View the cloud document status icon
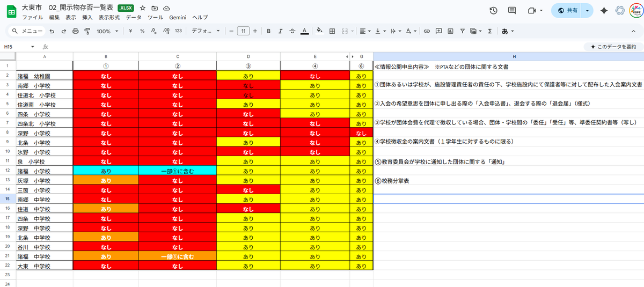Screen dimensions: 644x287 click(166, 8)
